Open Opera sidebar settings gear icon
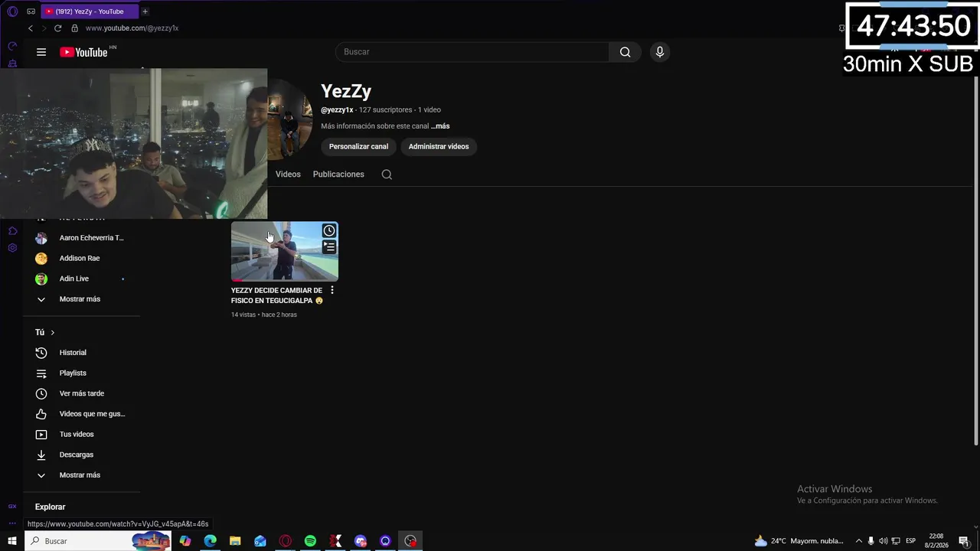Viewport: 980px width, 551px height. (x=12, y=248)
